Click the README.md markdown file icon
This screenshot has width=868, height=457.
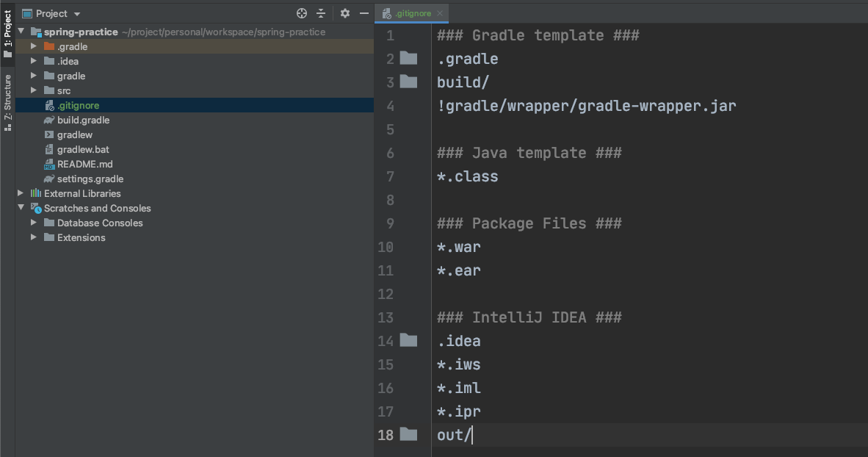(49, 164)
